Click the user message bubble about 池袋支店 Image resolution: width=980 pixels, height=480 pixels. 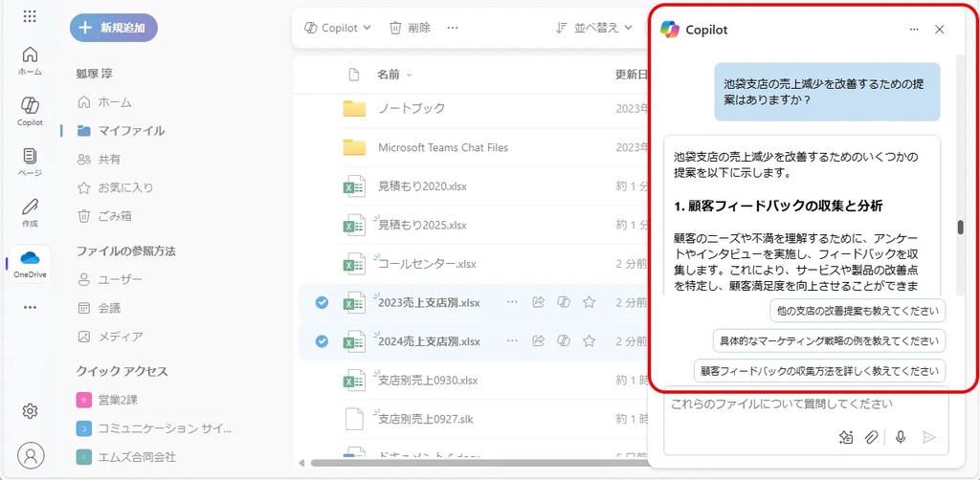coord(827,92)
